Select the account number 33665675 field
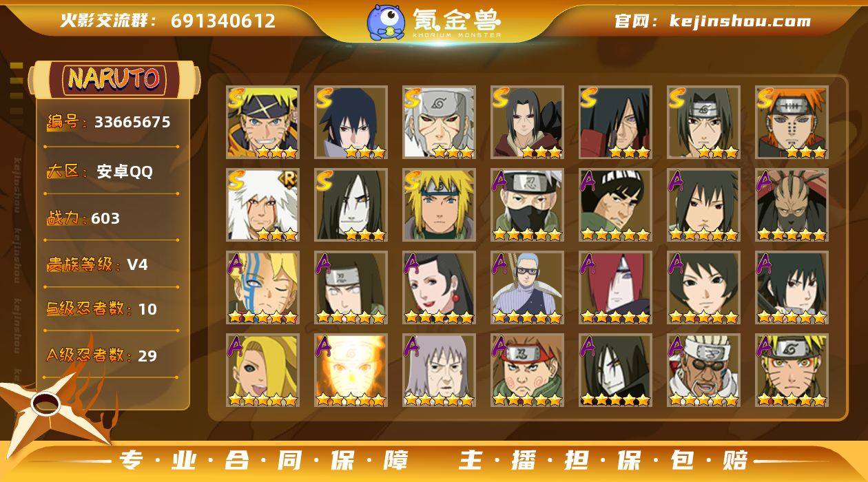 (132, 123)
